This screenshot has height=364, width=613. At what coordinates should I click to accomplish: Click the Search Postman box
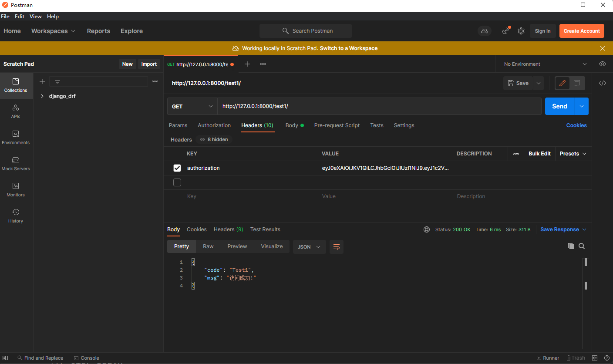coord(306,31)
